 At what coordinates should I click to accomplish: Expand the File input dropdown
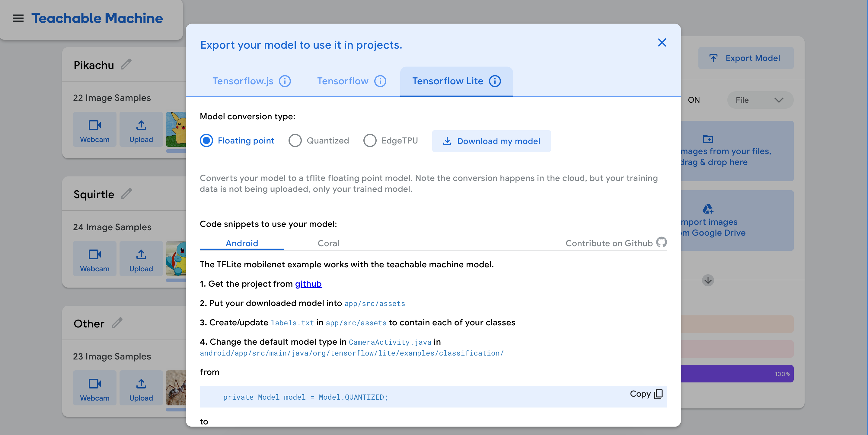click(x=760, y=100)
